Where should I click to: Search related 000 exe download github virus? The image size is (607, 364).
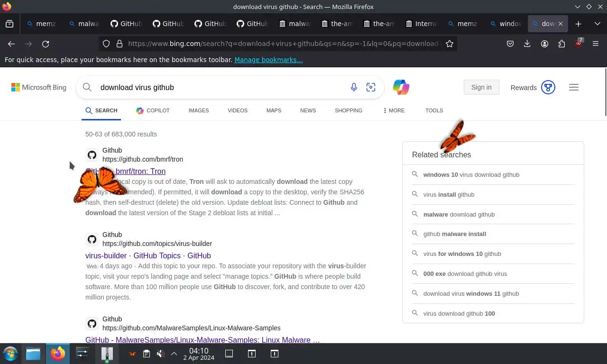(x=465, y=273)
